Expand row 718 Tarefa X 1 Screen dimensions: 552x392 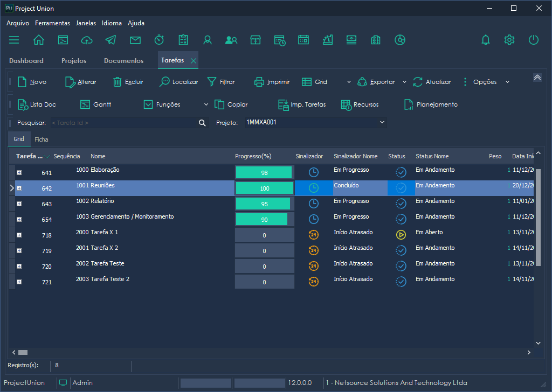19,235
